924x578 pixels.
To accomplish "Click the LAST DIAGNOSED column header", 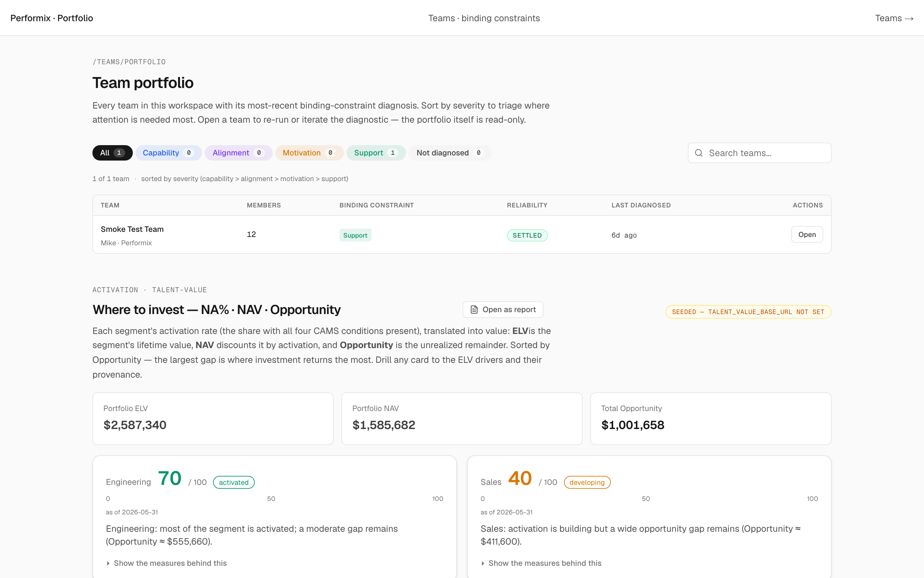I will pyautogui.click(x=641, y=205).
